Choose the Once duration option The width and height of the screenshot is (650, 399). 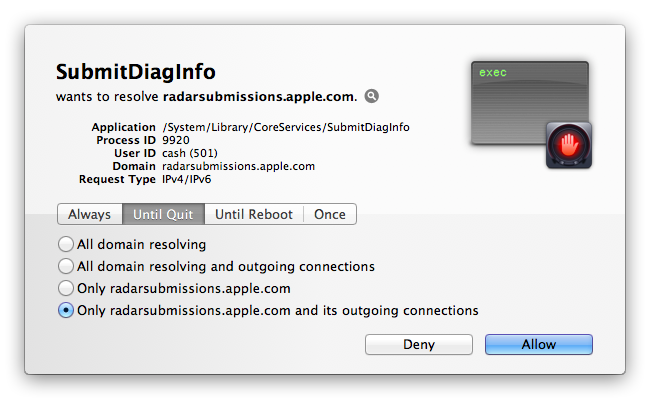[x=330, y=214]
